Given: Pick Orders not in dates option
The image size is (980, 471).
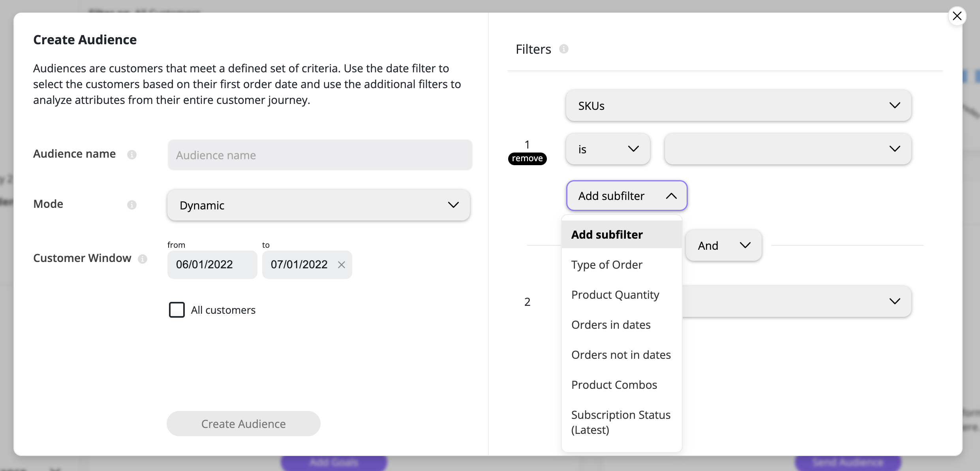Looking at the screenshot, I should pos(621,355).
